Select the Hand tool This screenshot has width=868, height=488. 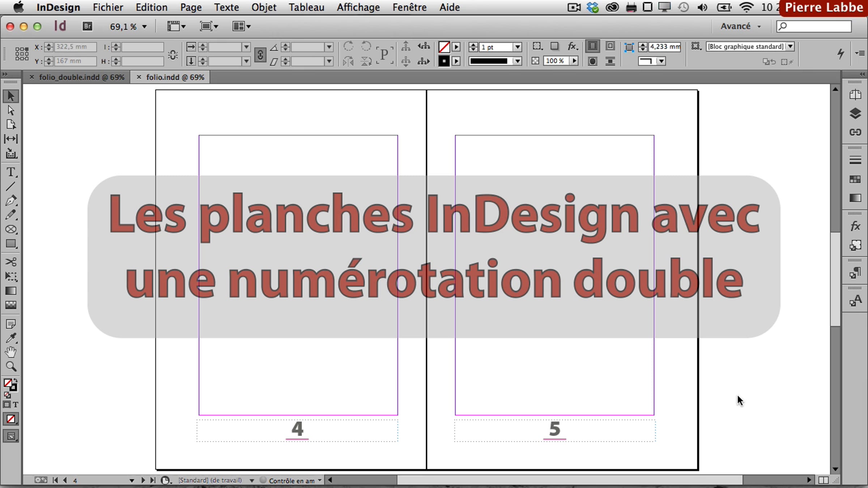pos(11,352)
